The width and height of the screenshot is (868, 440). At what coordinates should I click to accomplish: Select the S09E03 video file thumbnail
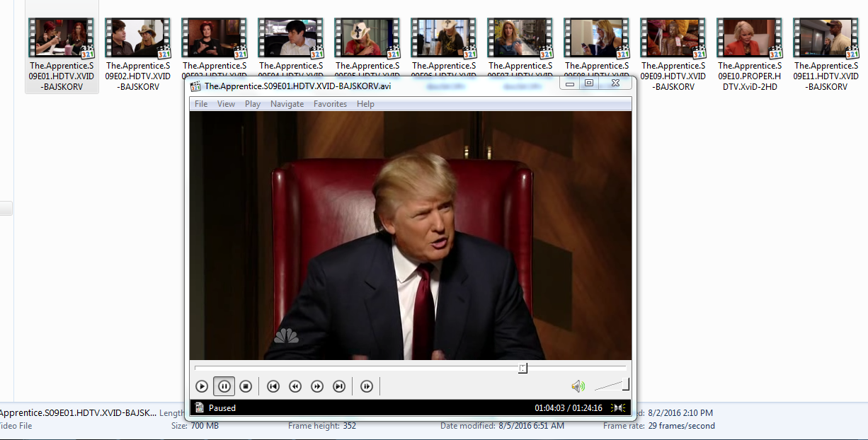click(x=215, y=38)
